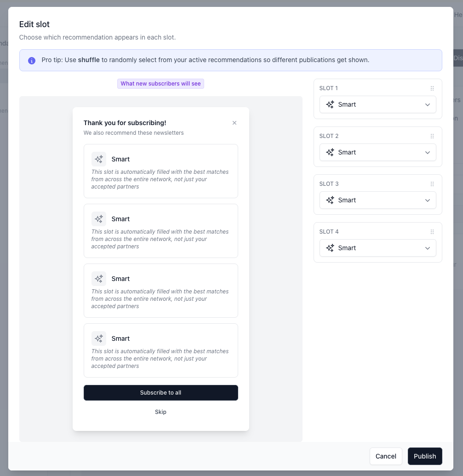Click the sparkle icon inside the Slot 1 selector
Screen dimensions: 463x476
click(330, 104)
